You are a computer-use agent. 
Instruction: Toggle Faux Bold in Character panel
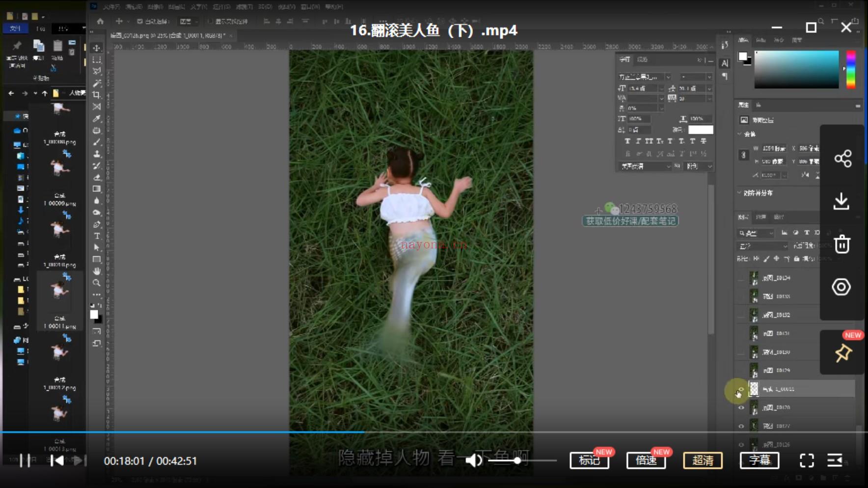point(627,141)
